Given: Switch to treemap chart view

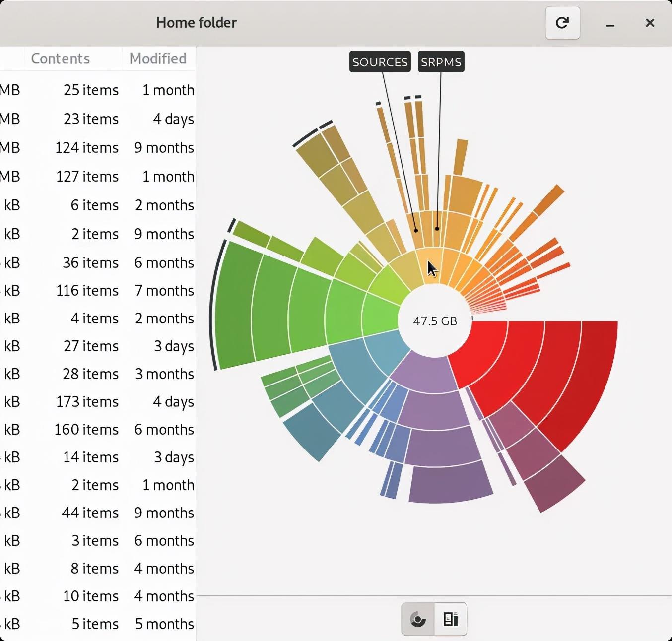Looking at the screenshot, I should click(x=451, y=619).
